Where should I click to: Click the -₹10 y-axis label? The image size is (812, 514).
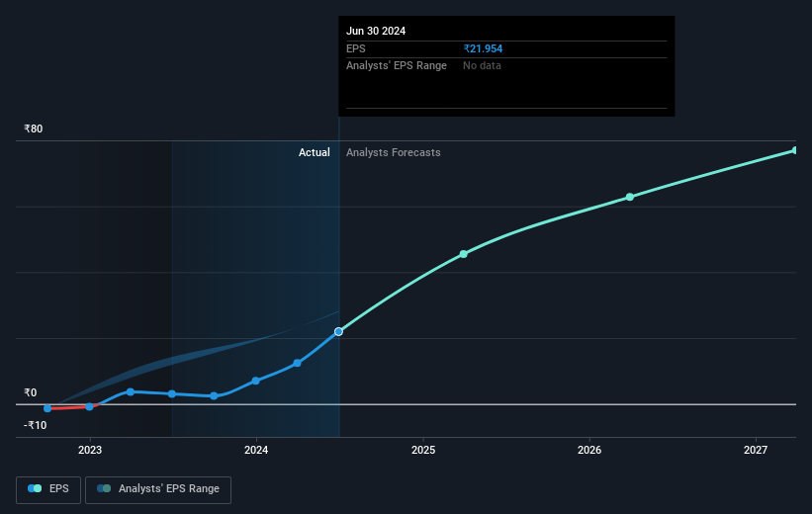point(36,425)
